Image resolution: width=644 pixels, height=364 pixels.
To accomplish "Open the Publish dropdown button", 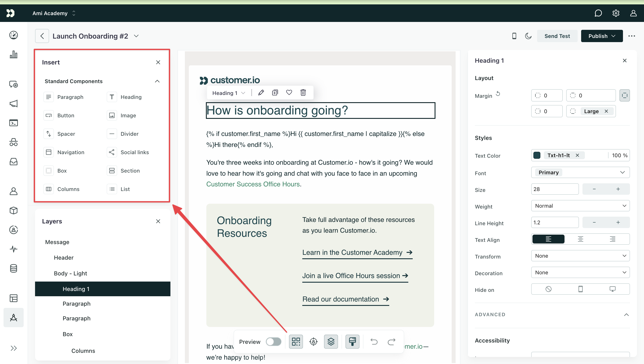I will [x=602, y=36].
